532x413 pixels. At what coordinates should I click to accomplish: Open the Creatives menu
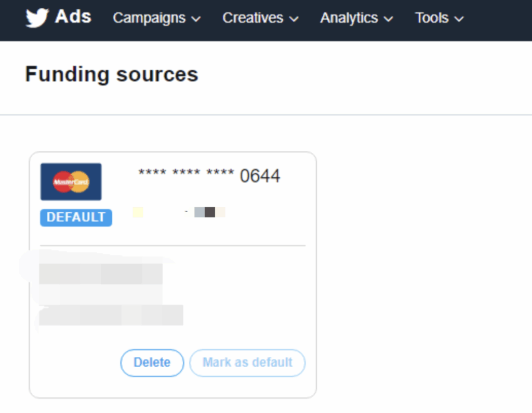tap(253, 18)
